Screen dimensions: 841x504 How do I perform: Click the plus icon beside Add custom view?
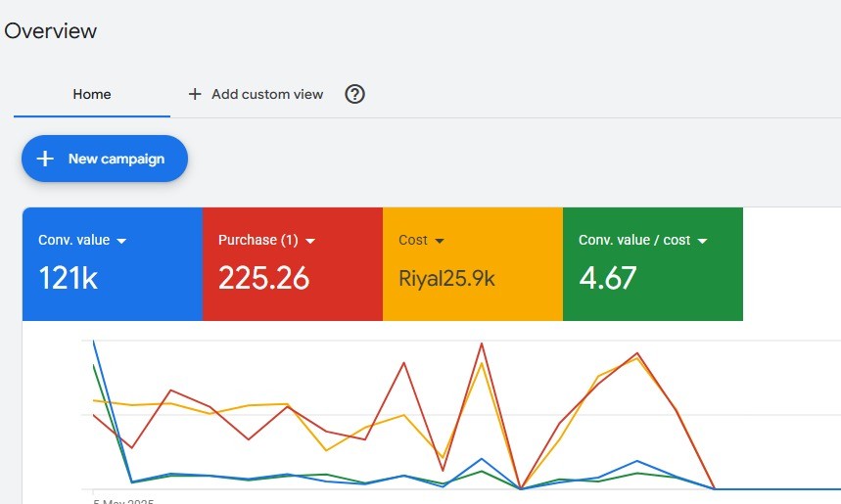click(195, 94)
